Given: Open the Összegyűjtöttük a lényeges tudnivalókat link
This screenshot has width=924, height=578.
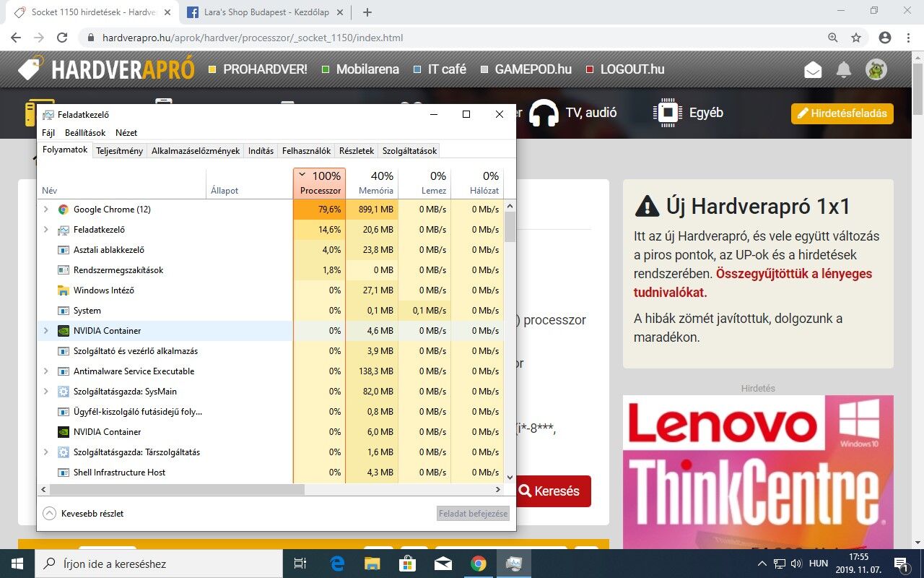Looking at the screenshot, I should click(753, 283).
